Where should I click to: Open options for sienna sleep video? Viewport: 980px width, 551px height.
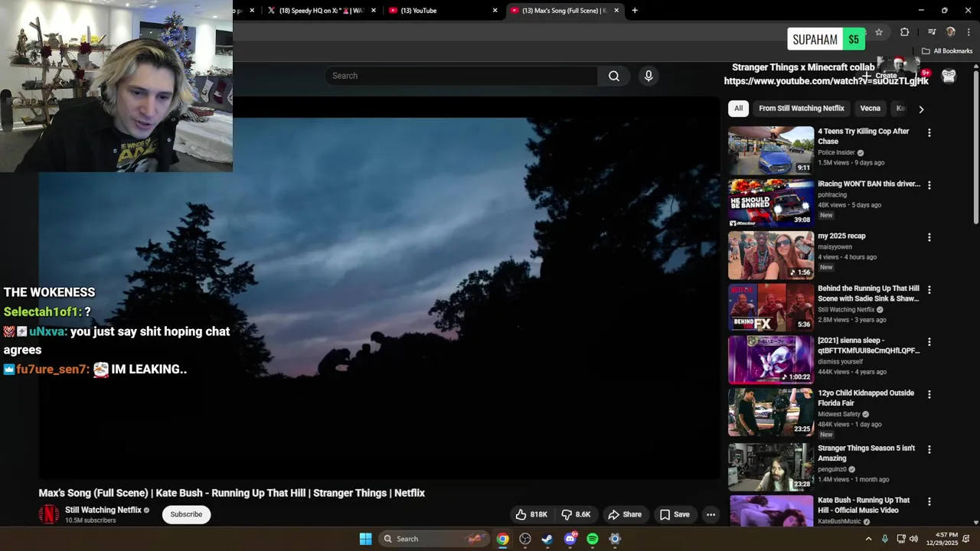(929, 342)
